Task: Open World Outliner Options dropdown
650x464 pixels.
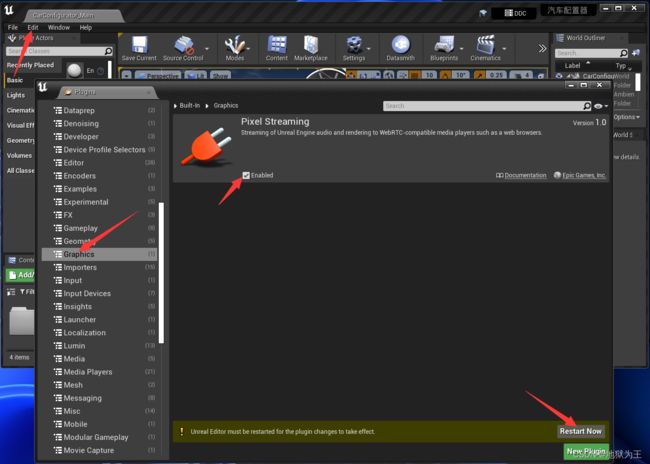Action: point(626,117)
